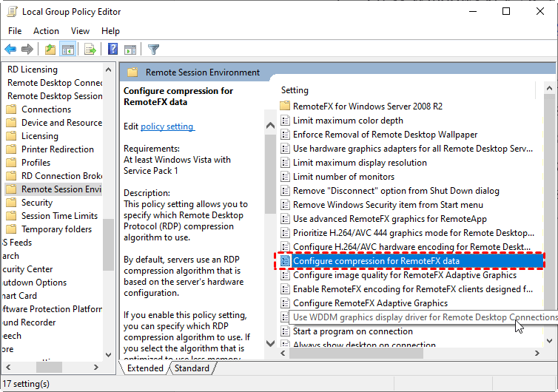
Task: Click the Filter funnel icon
Action: click(153, 50)
